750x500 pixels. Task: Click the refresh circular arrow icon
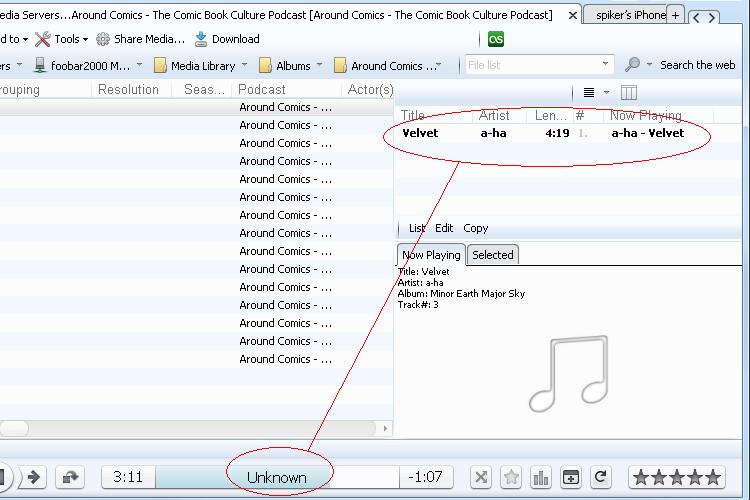(x=600, y=477)
